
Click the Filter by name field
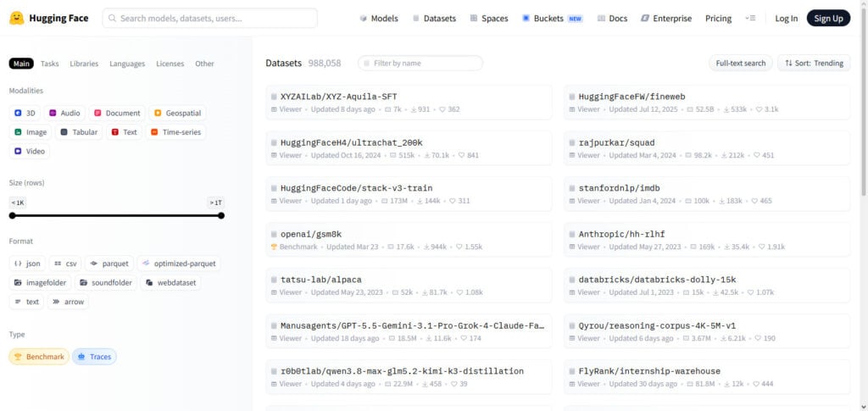coord(420,63)
